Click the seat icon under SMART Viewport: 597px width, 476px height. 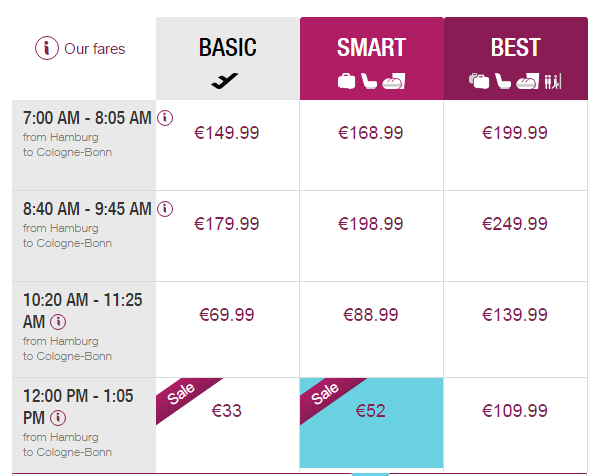[x=369, y=81]
